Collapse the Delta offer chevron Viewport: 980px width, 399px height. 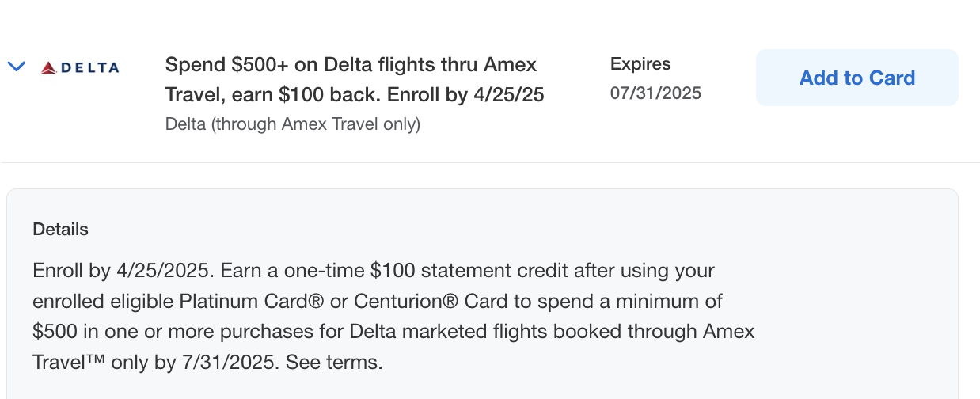tap(17, 66)
